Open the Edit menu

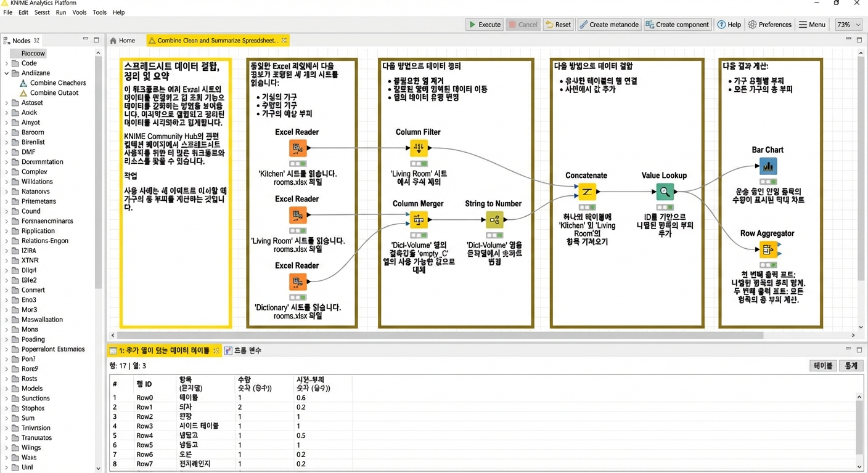tap(23, 12)
